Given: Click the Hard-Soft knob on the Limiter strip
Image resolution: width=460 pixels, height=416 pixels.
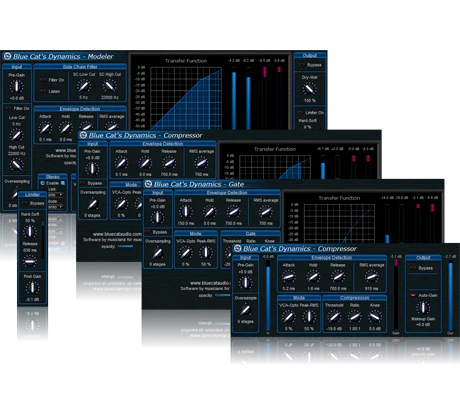Looking at the screenshot, I should tap(30, 231).
